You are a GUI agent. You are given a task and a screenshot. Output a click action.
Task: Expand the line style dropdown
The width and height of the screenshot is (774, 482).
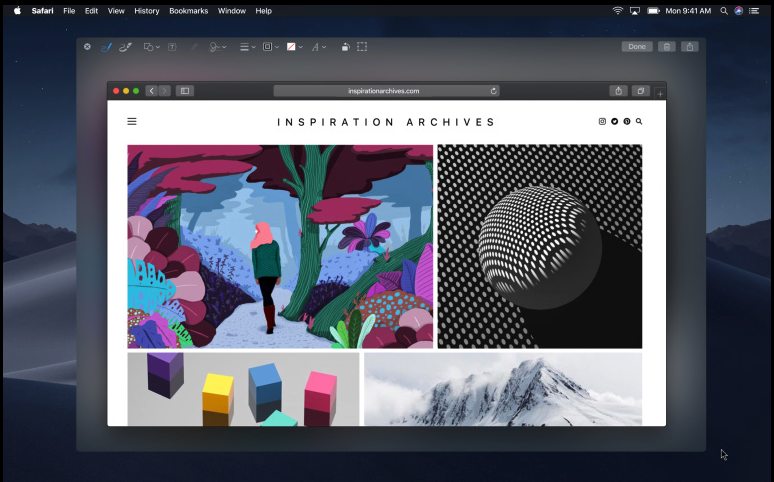pyautogui.click(x=247, y=47)
